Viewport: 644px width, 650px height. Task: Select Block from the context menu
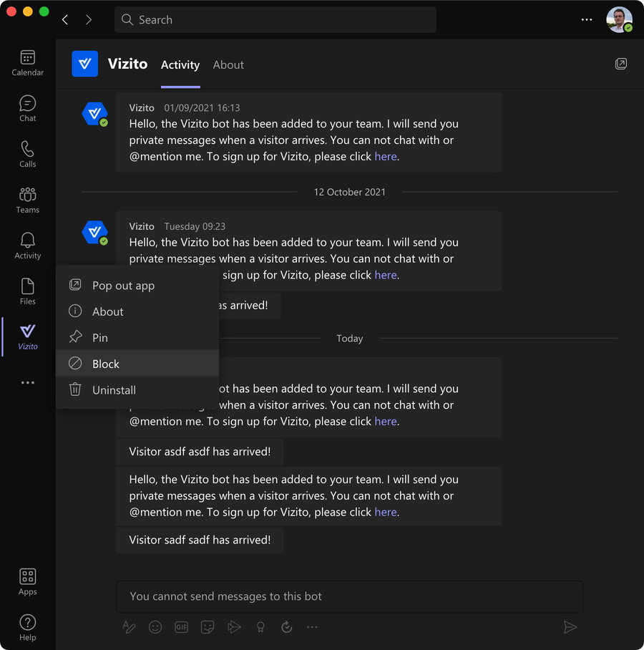coord(106,364)
